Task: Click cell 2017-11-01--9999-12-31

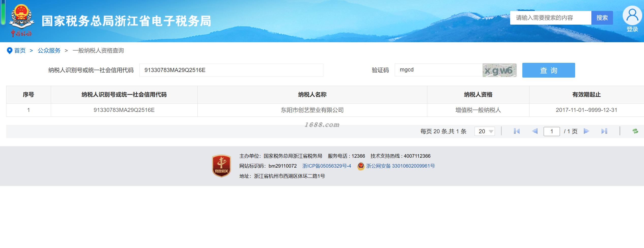Action: point(587,110)
